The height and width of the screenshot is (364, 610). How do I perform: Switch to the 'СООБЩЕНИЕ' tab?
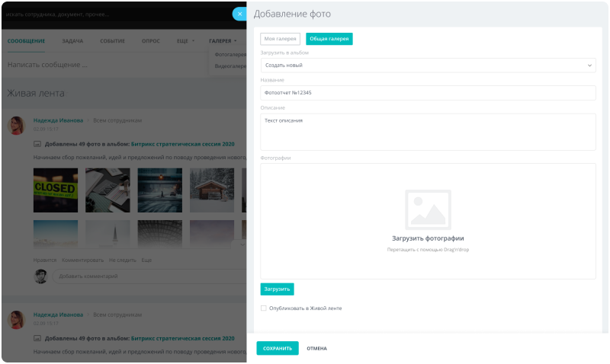tap(26, 41)
